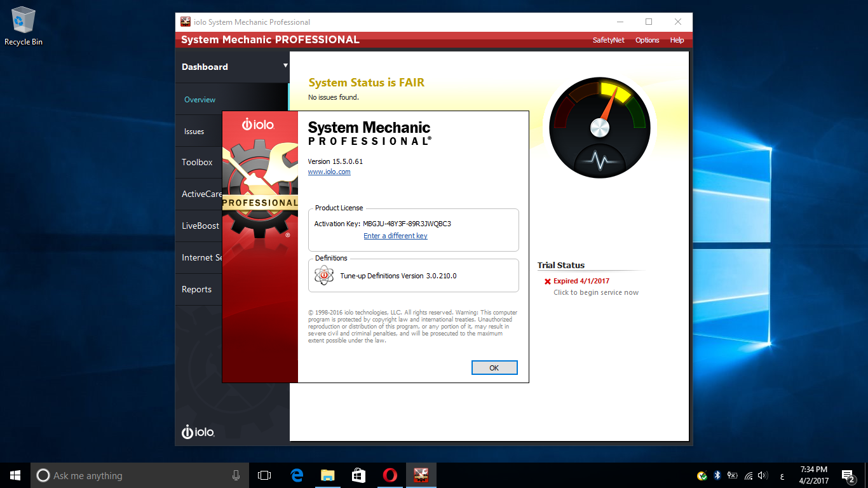
Task: Click the input language indicator in tray
Action: pos(782,476)
